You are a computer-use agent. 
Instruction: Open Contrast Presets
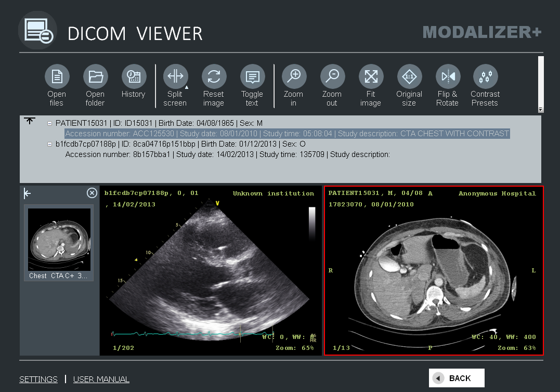point(485,77)
